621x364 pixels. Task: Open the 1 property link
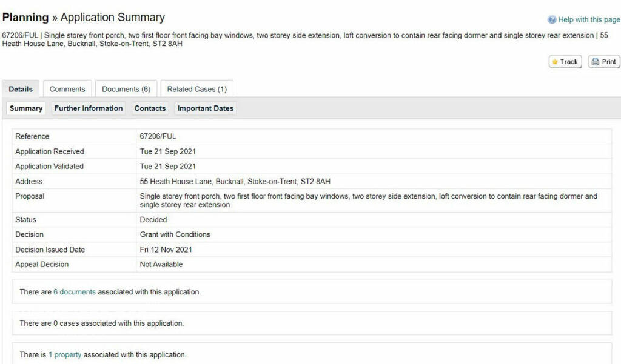[x=65, y=355]
